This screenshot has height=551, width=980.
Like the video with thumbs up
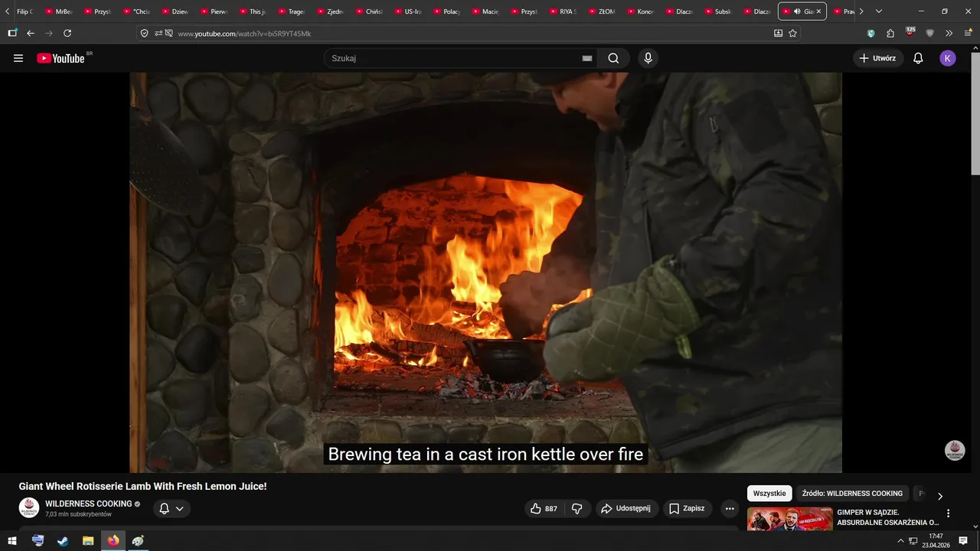[544, 508]
